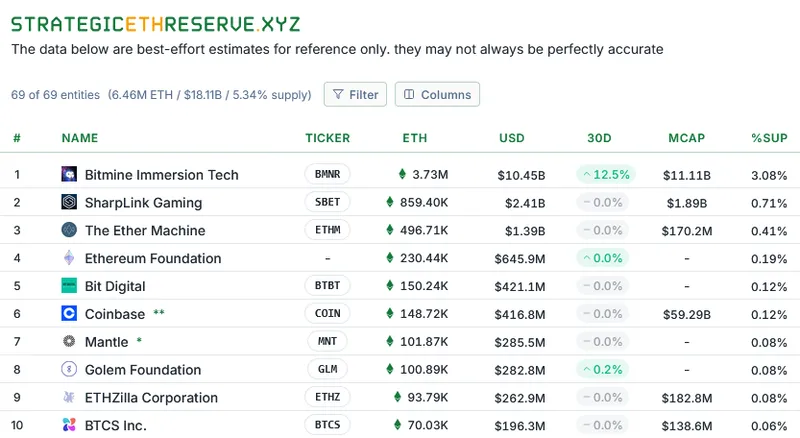Click the Bit Digital logo icon
This screenshot has height=438, width=800.
click(x=69, y=286)
